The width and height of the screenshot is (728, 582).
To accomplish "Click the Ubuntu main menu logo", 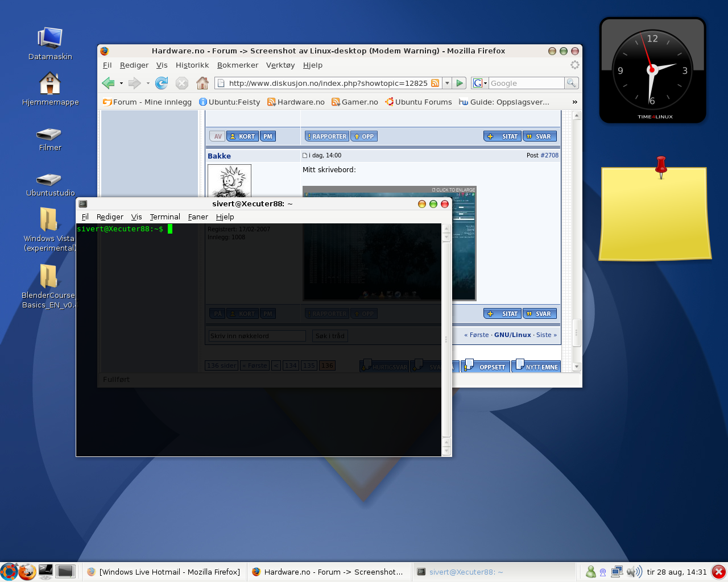I will click(9, 572).
